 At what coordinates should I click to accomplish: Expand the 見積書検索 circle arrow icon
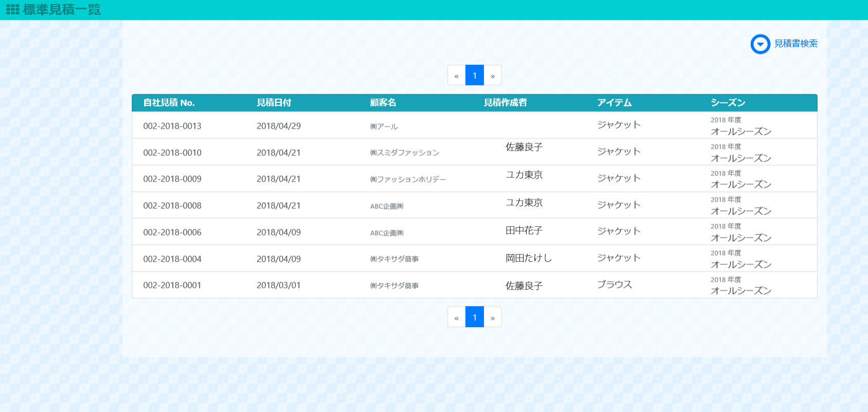[x=760, y=44]
